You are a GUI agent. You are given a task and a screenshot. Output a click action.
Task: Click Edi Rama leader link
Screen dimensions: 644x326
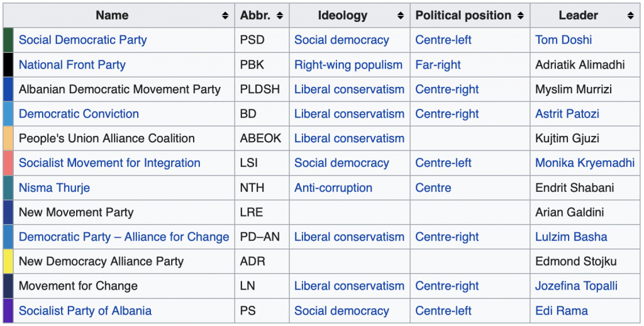562,311
